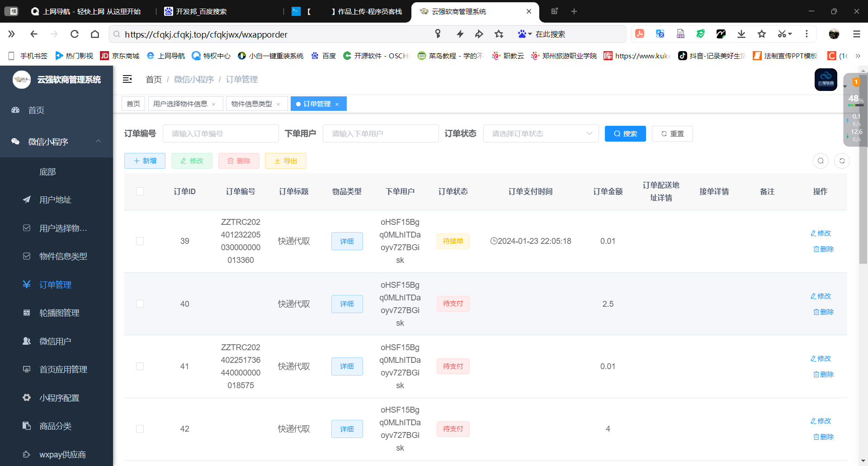Focus the 下单用户 input field

pos(381,133)
